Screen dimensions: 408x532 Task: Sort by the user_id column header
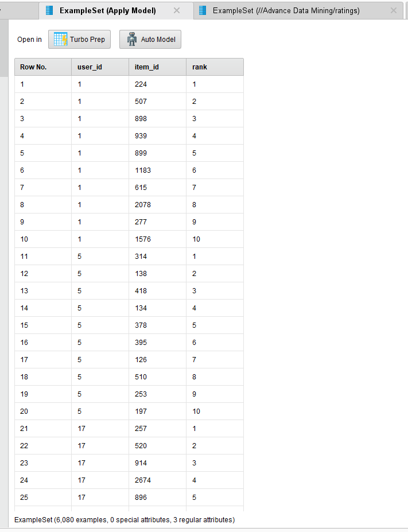pos(100,67)
